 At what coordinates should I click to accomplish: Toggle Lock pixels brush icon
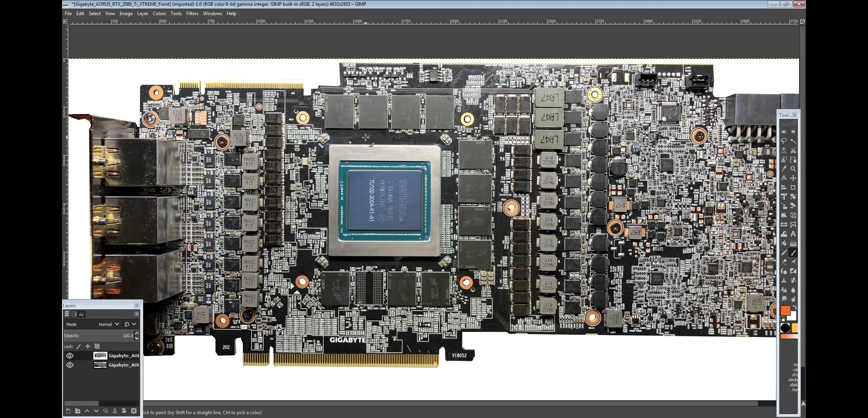point(79,346)
